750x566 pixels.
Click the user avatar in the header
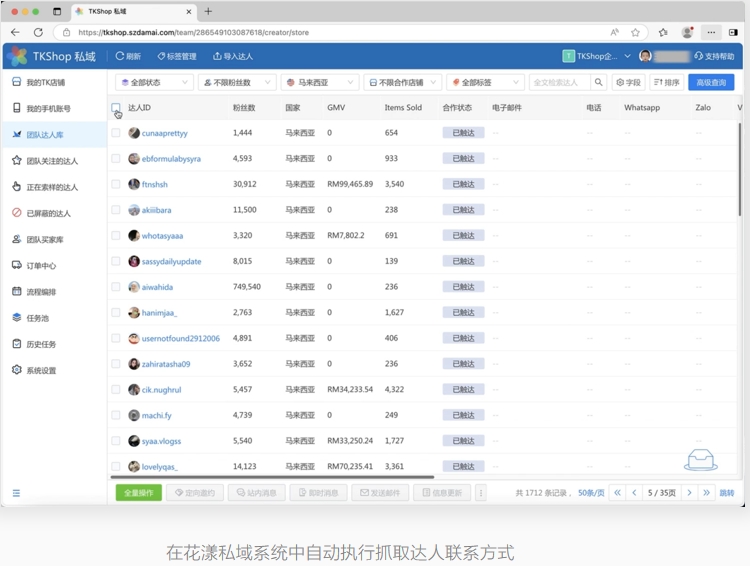[645, 56]
